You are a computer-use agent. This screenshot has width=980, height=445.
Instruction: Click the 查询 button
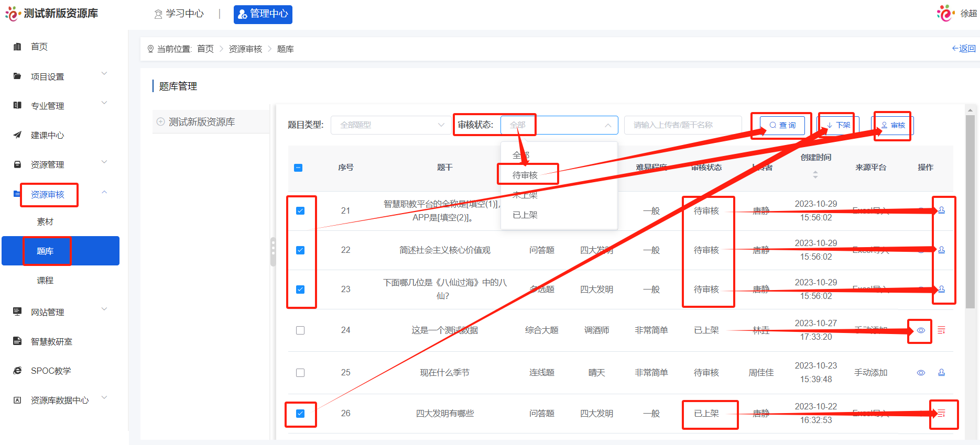pos(782,125)
